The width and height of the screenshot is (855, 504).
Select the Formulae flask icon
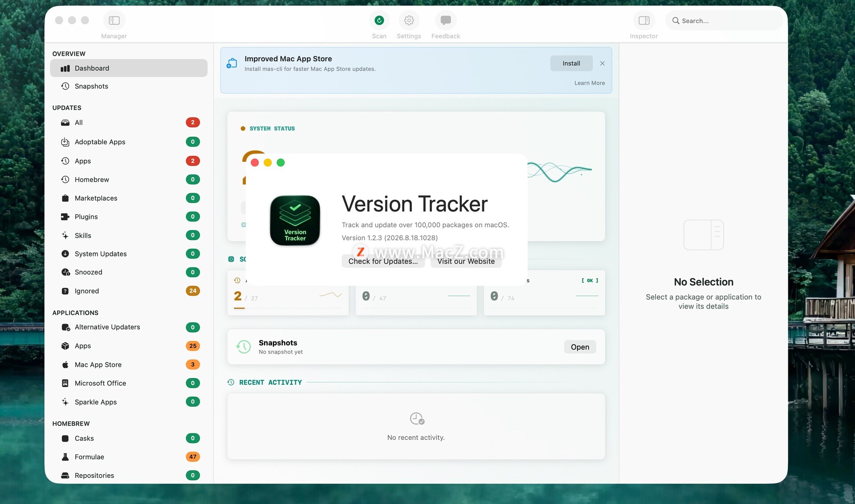(65, 457)
